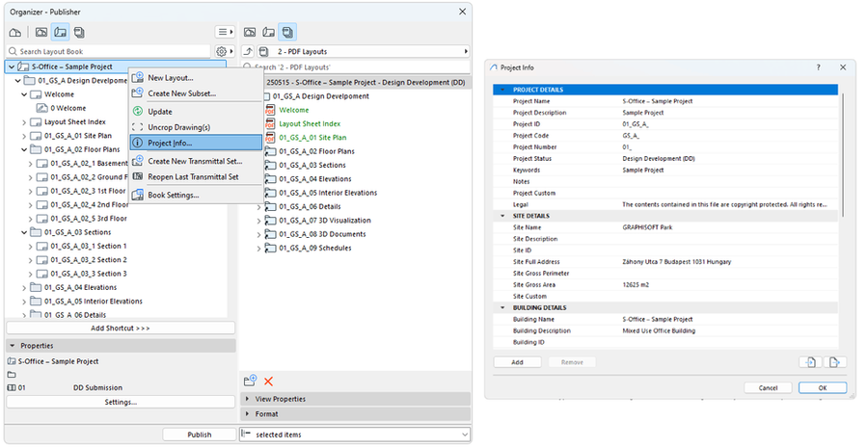Click new folder icon beside red X
This screenshot has width=868, height=448.
[250, 382]
